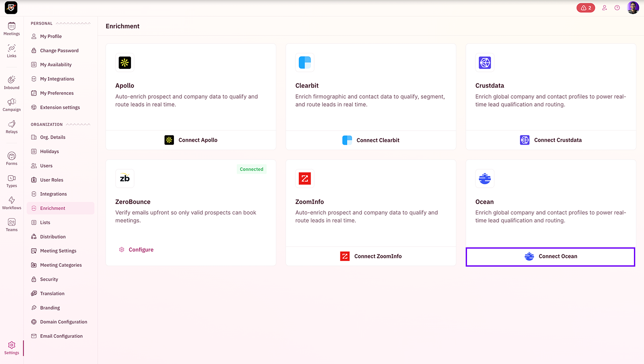
Task: Open Relays section
Action: [11, 127]
